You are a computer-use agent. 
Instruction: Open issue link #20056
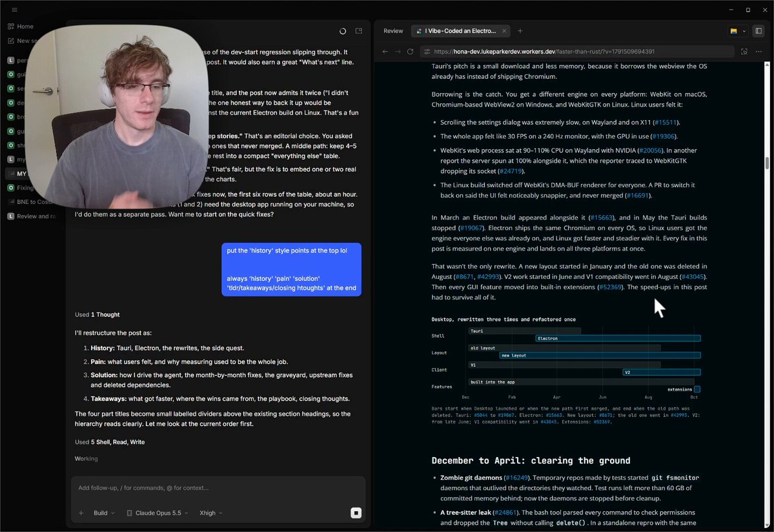(x=650, y=150)
